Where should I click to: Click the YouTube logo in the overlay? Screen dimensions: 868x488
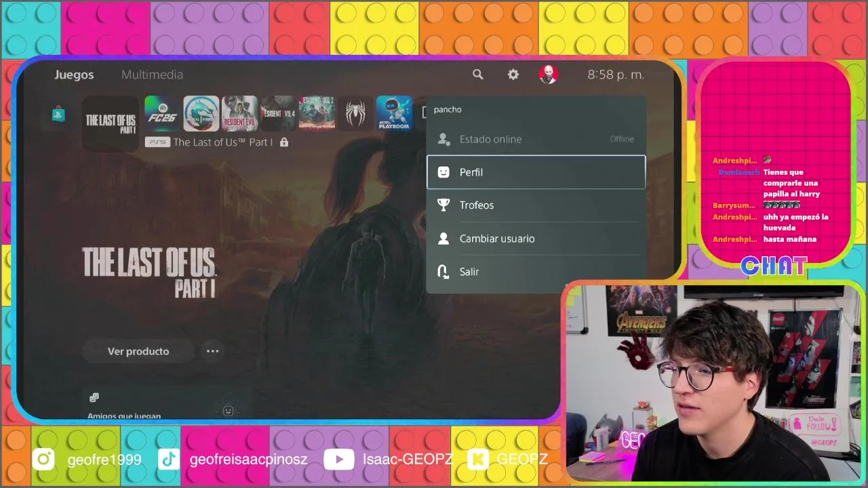(x=338, y=460)
